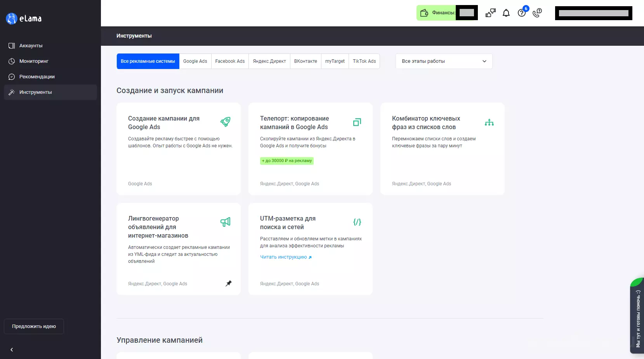Image resolution: width=644 pixels, height=359 pixels.
Task: Click the phone support icon
Action: [537, 13]
